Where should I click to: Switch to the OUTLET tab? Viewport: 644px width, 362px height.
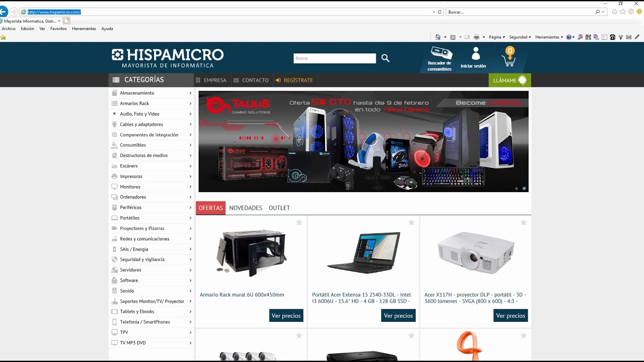click(279, 208)
